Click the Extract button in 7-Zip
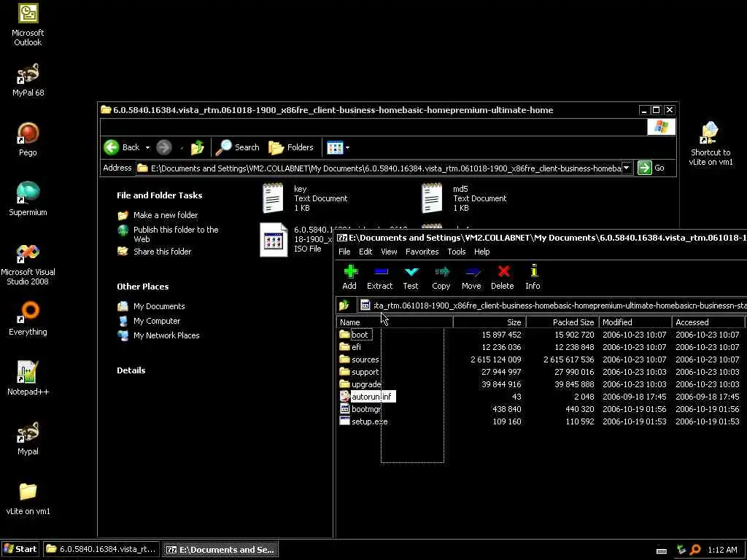747x560 pixels. point(379,278)
